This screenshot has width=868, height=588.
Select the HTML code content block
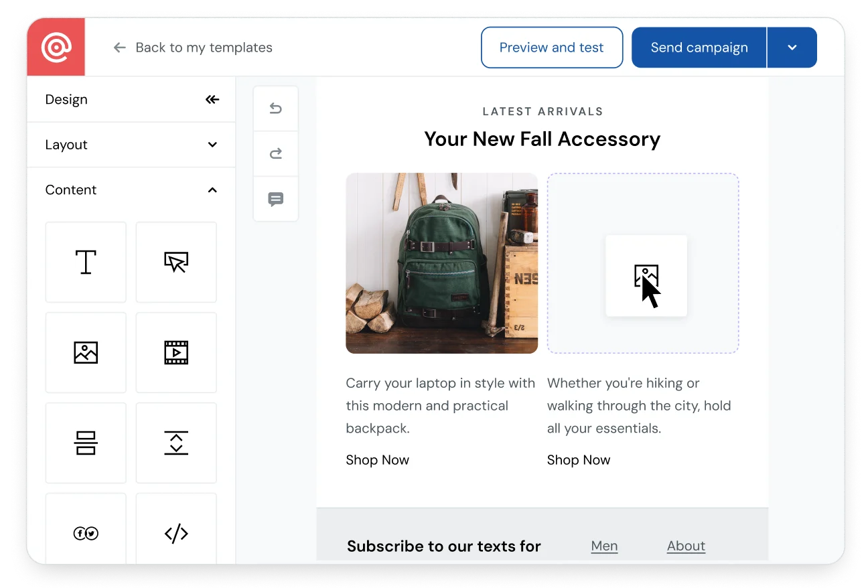[176, 529]
